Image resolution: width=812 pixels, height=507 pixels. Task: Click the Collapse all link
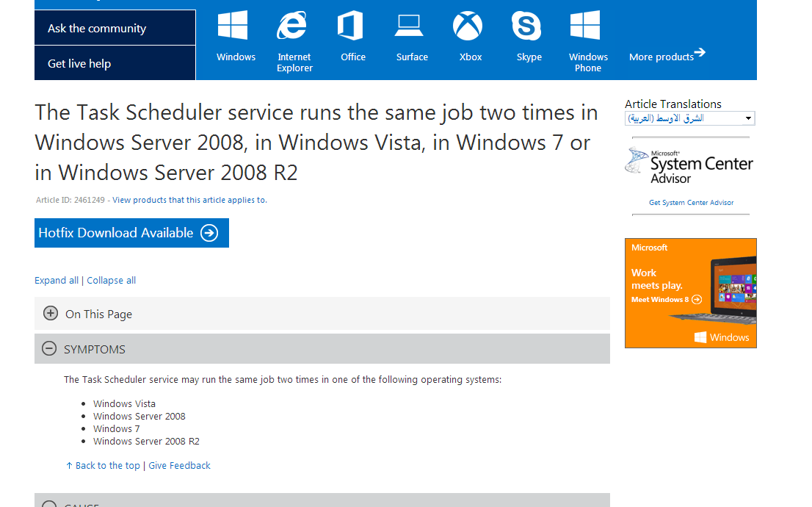click(112, 281)
